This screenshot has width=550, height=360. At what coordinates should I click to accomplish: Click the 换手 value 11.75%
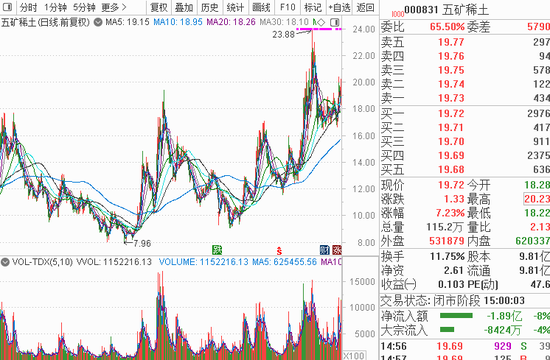click(x=447, y=256)
